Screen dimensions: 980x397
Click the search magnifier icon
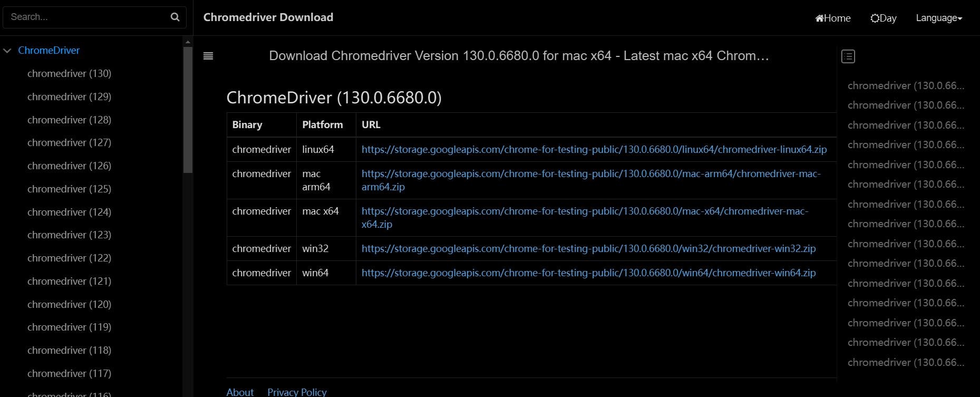(175, 17)
